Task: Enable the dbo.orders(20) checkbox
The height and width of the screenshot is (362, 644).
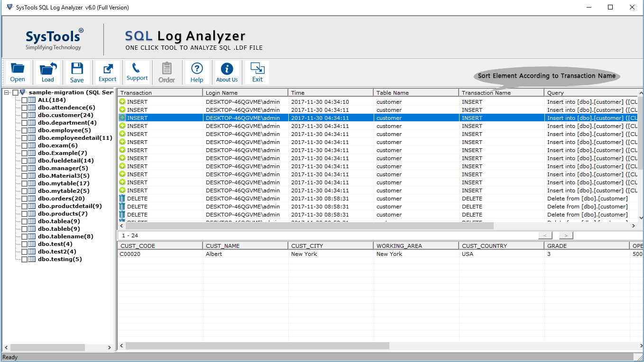Action: point(24,199)
